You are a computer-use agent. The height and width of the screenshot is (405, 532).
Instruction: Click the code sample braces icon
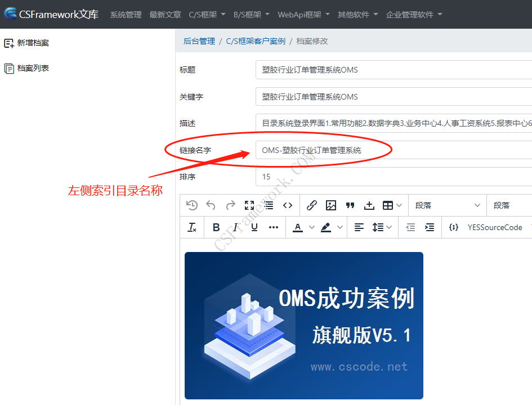tap(454, 227)
